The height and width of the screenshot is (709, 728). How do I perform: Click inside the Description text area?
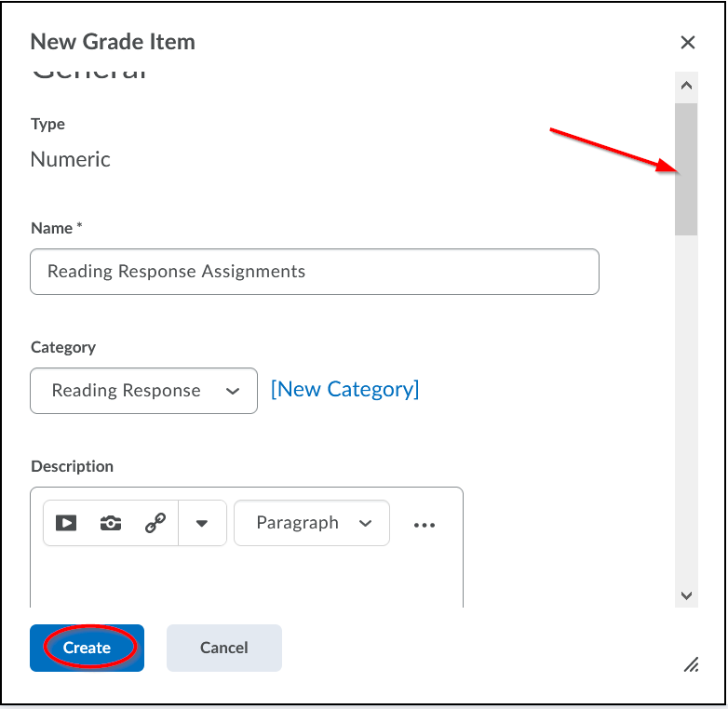click(247, 579)
